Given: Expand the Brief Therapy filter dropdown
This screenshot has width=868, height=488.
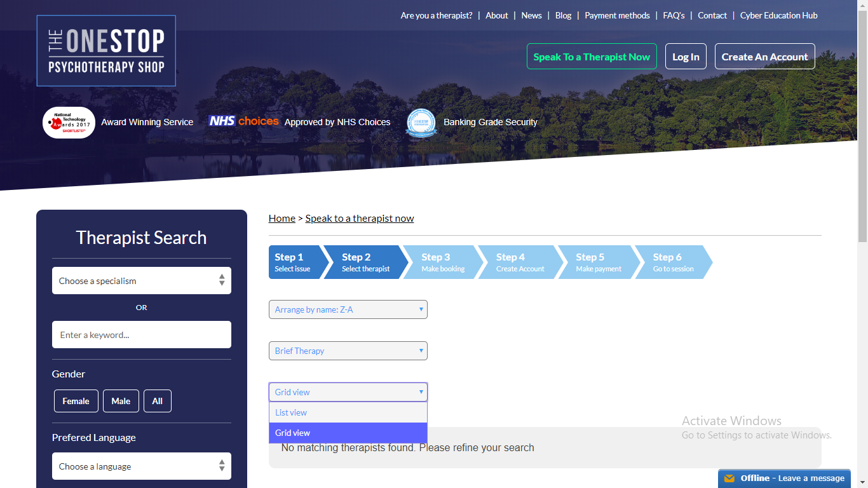Looking at the screenshot, I should (x=348, y=351).
